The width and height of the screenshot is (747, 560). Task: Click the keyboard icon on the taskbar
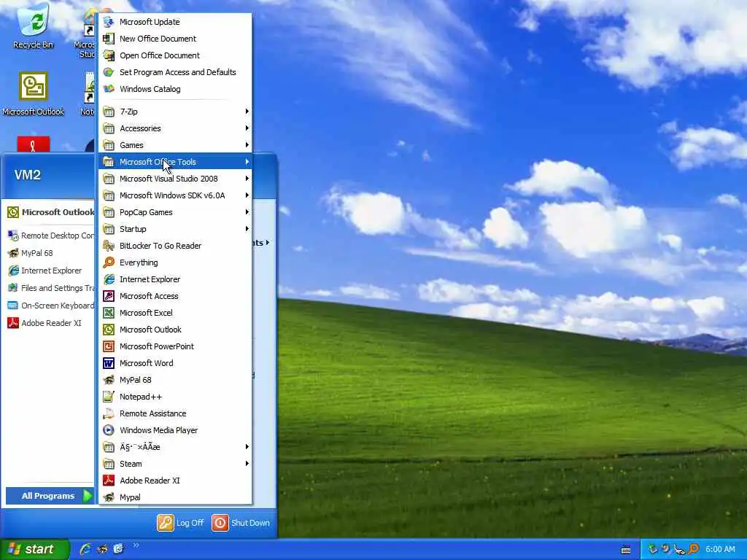[626, 550]
